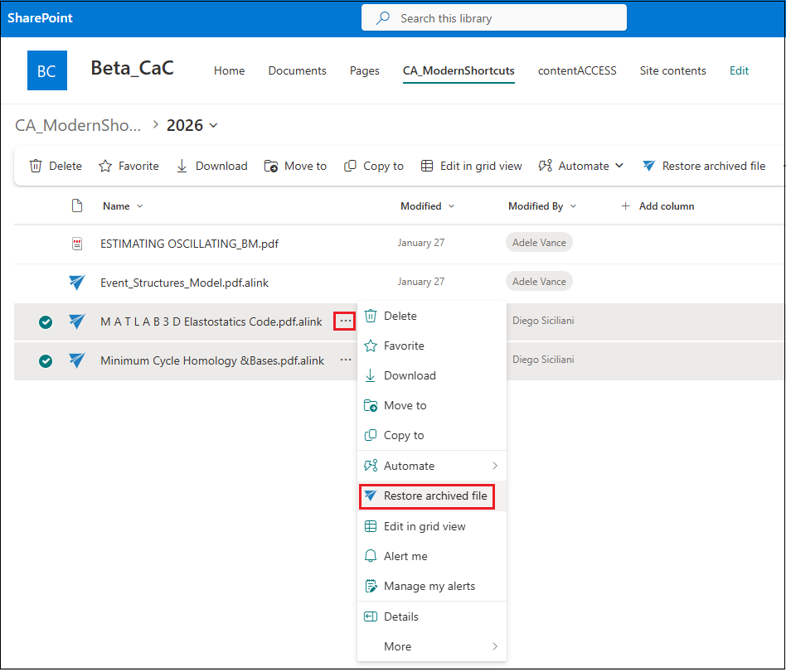Expand the 2026 folder breadcrumb dropdown
The height and width of the screenshot is (672, 786).
[x=214, y=126]
